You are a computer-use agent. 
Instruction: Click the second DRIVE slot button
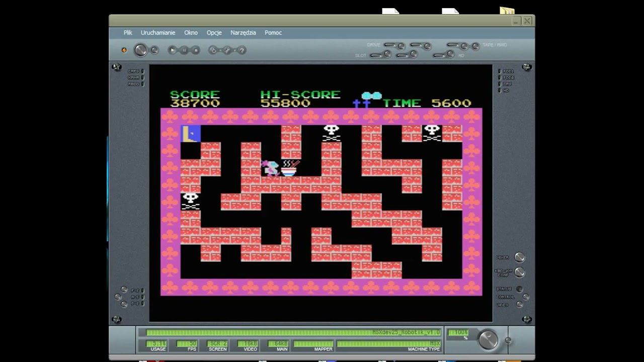(x=417, y=45)
